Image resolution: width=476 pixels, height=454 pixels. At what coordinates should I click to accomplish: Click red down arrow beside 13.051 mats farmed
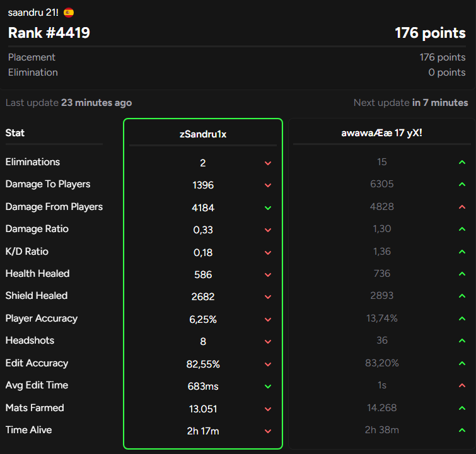tap(268, 409)
